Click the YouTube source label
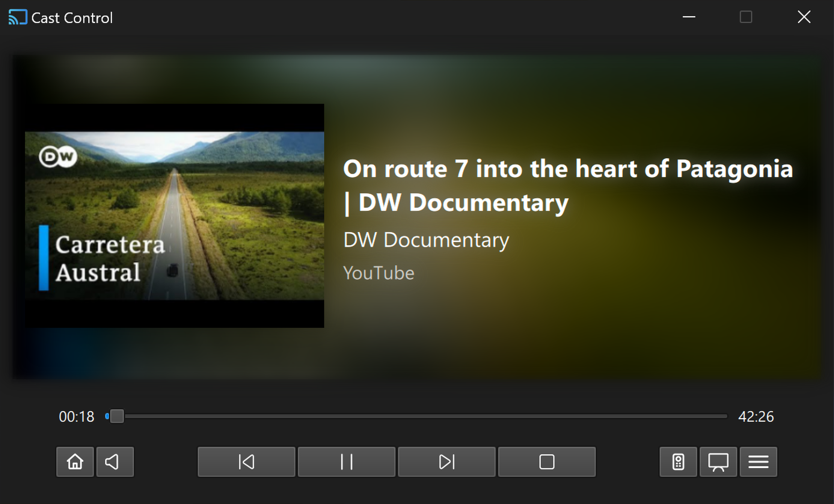The height and width of the screenshot is (504, 834). tap(379, 273)
